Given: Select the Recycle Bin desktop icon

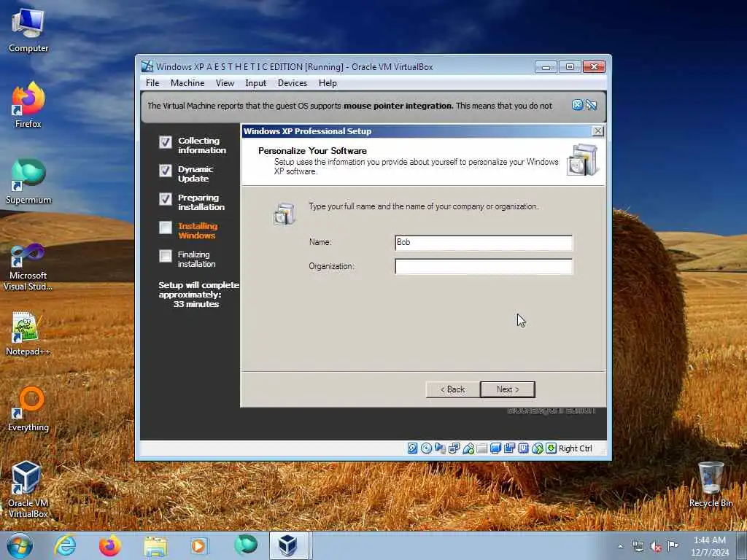Looking at the screenshot, I should pos(711,485).
